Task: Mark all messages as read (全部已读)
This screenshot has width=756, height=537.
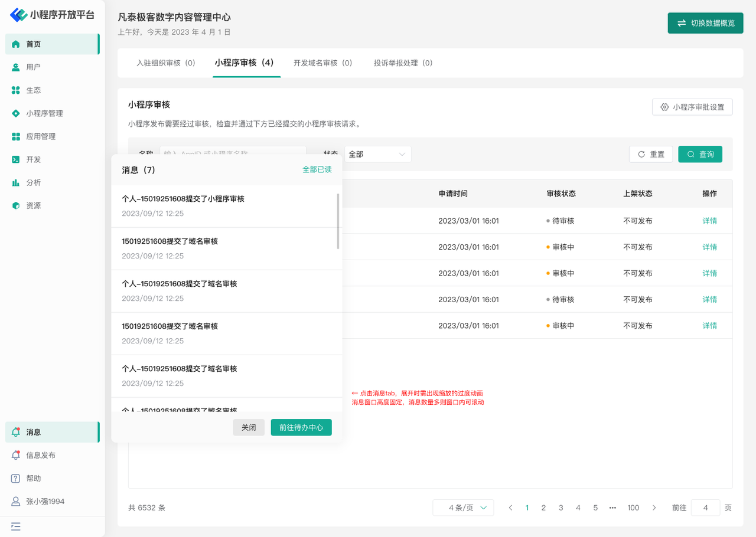Action: (317, 169)
